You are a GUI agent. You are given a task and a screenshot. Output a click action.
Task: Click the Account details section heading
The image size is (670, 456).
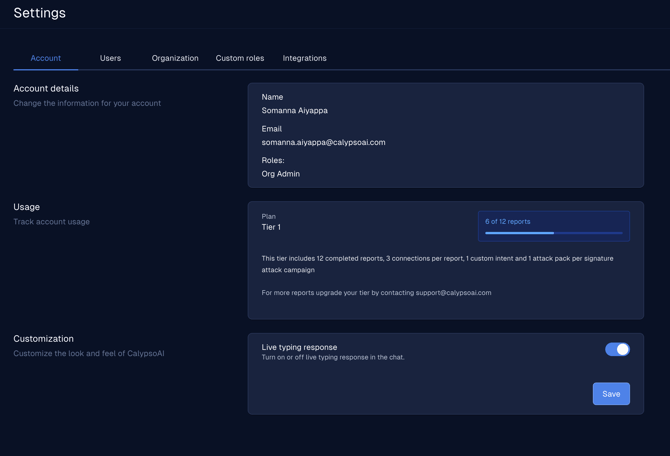click(46, 88)
